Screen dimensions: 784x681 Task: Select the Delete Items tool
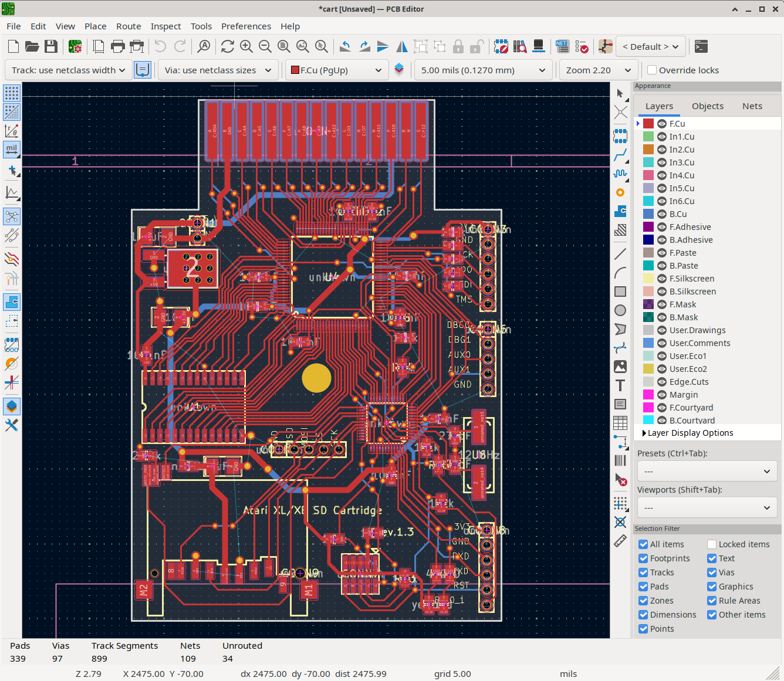click(621, 479)
